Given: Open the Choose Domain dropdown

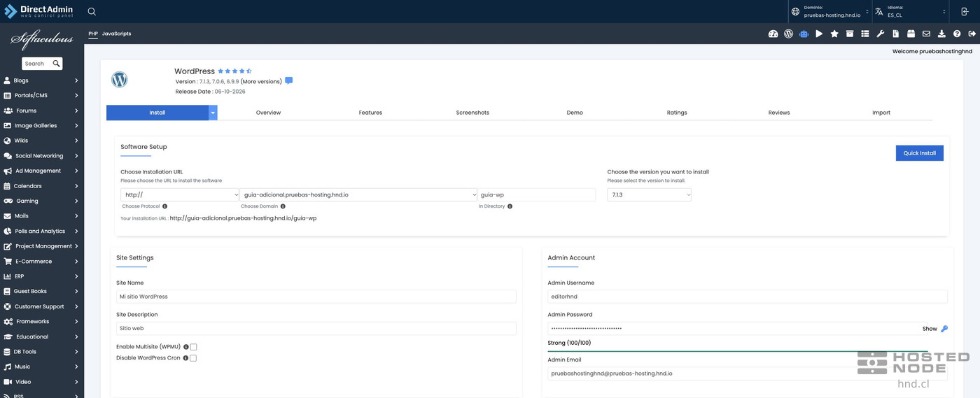Looking at the screenshot, I should 358,195.
